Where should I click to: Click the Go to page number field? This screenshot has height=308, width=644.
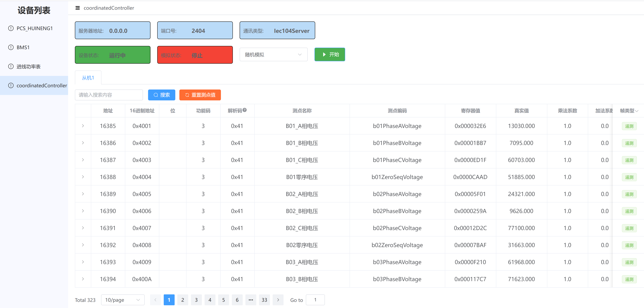coord(315,300)
